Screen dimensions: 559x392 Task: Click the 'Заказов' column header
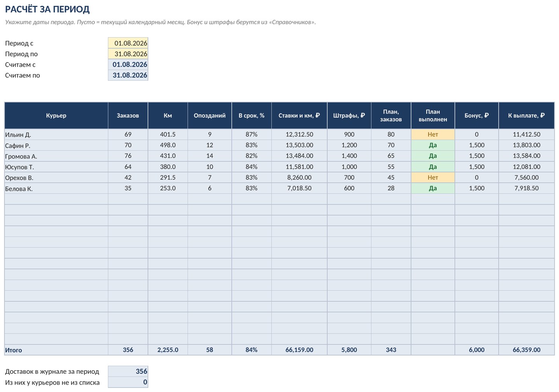coord(128,116)
